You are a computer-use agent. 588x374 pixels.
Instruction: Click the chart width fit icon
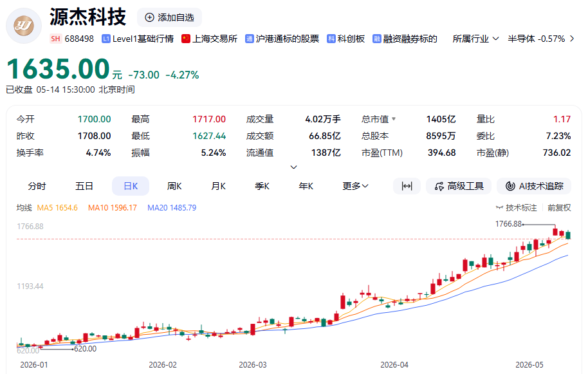(407, 186)
